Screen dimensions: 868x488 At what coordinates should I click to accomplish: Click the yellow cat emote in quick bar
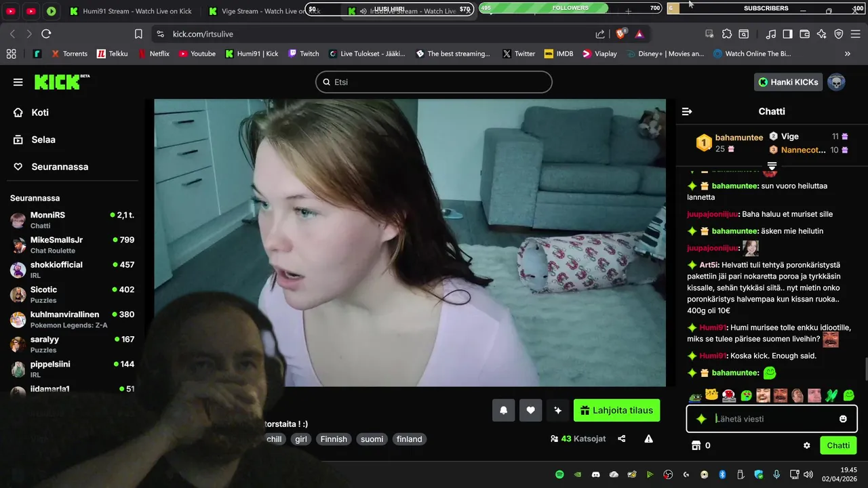(x=711, y=395)
